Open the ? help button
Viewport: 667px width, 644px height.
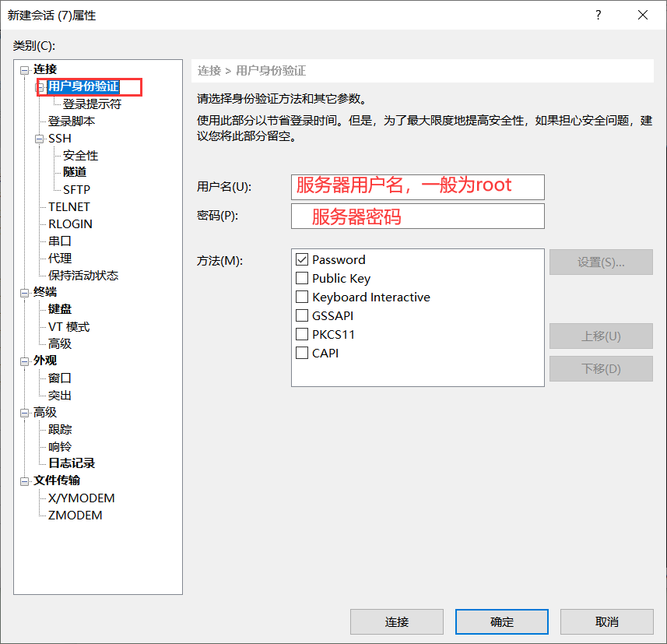(x=599, y=16)
